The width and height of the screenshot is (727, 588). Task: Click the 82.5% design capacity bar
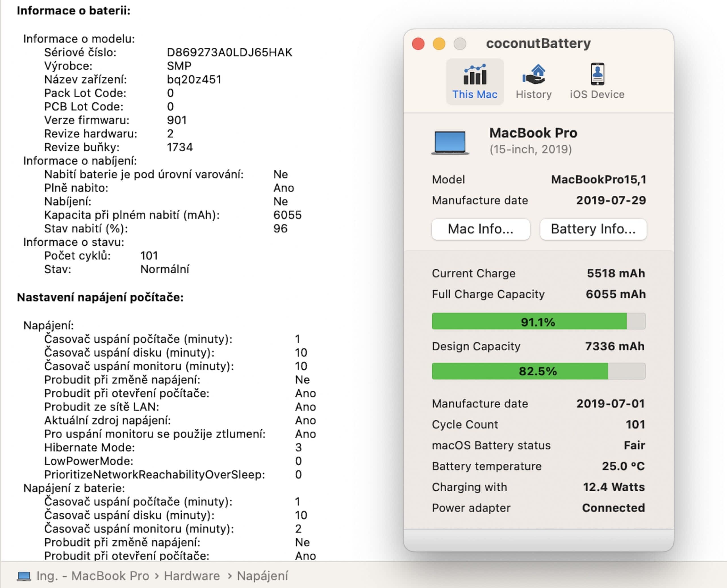tap(538, 371)
